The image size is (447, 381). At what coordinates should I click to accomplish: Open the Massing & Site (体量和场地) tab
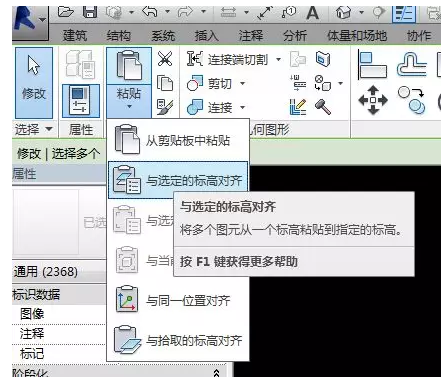pos(357,35)
